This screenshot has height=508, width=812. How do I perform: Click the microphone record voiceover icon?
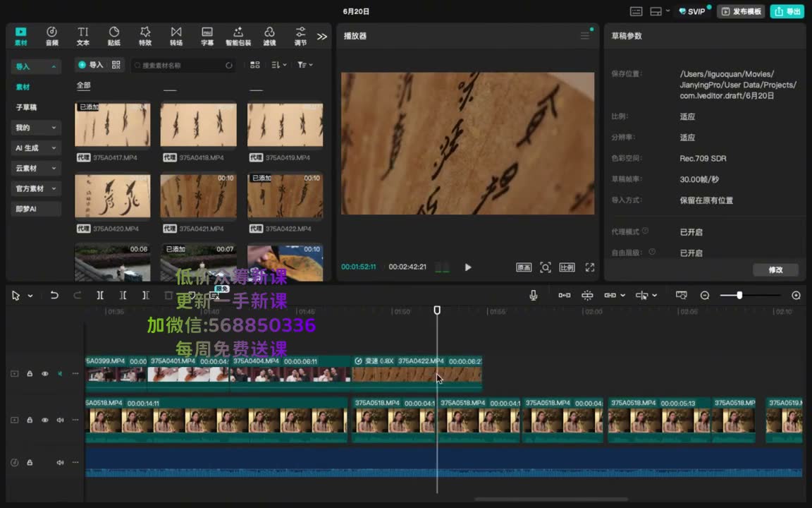[533, 295]
